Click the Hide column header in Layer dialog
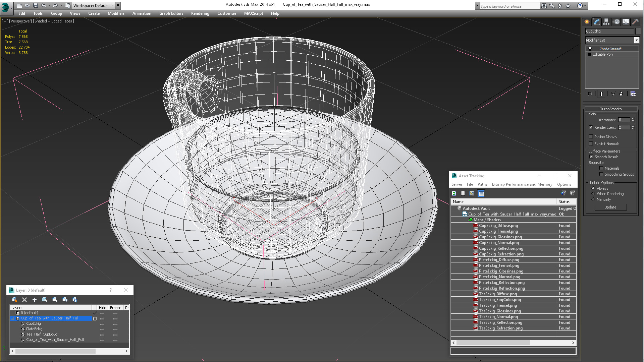This screenshot has height=362, width=644. tap(103, 308)
